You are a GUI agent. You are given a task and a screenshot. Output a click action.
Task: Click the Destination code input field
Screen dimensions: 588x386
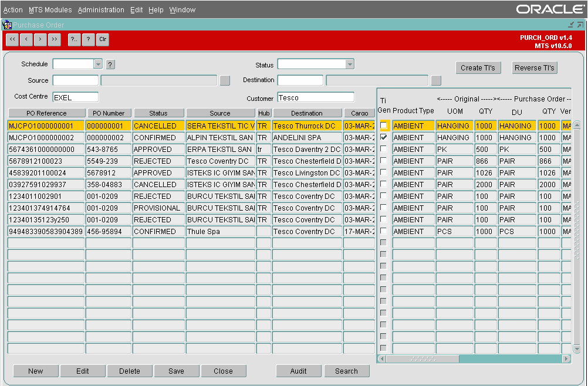point(300,80)
